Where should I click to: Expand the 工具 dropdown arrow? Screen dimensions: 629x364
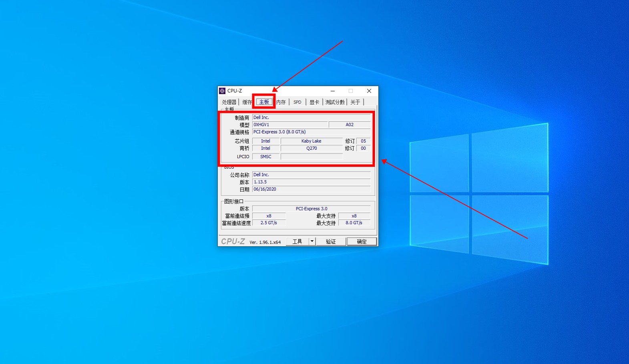312,241
